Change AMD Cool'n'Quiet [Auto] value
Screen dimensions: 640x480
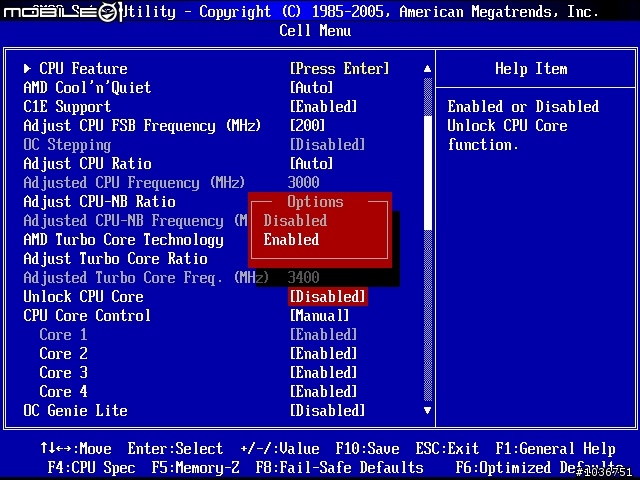tap(311, 87)
